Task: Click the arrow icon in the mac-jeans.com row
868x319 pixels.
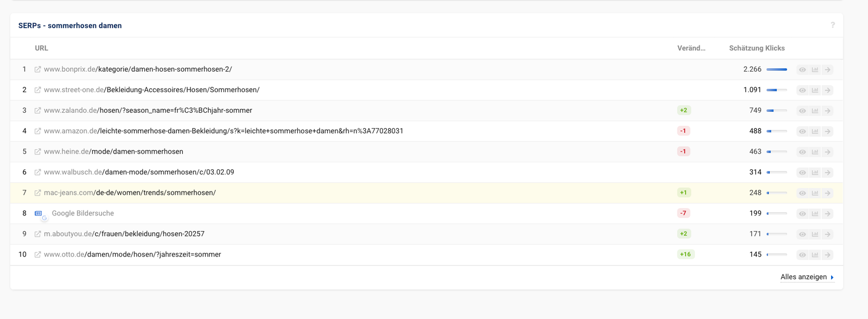Action: (x=827, y=193)
